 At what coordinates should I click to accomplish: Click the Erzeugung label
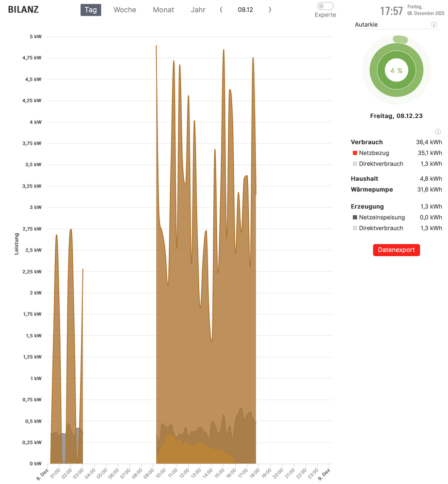tap(367, 206)
